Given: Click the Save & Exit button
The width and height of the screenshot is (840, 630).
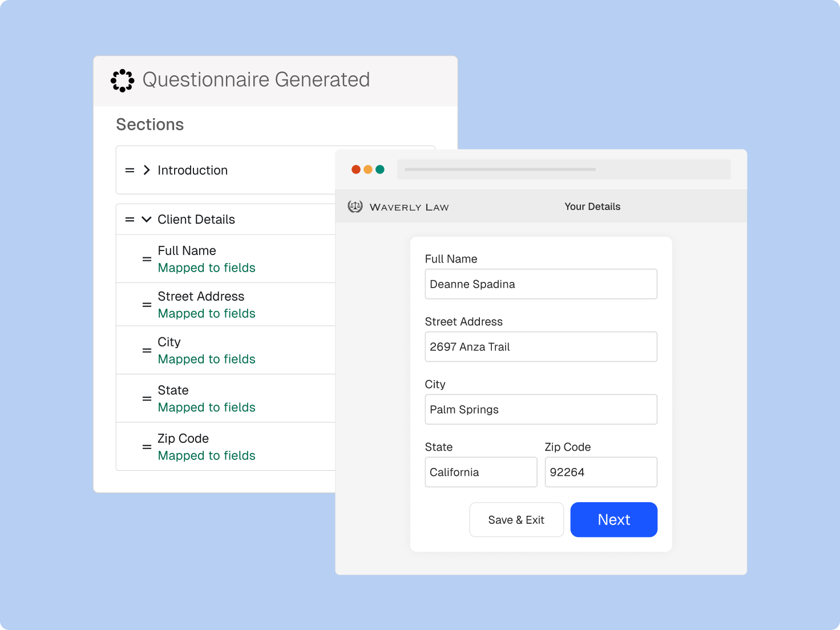Looking at the screenshot, I should point(516,520).
